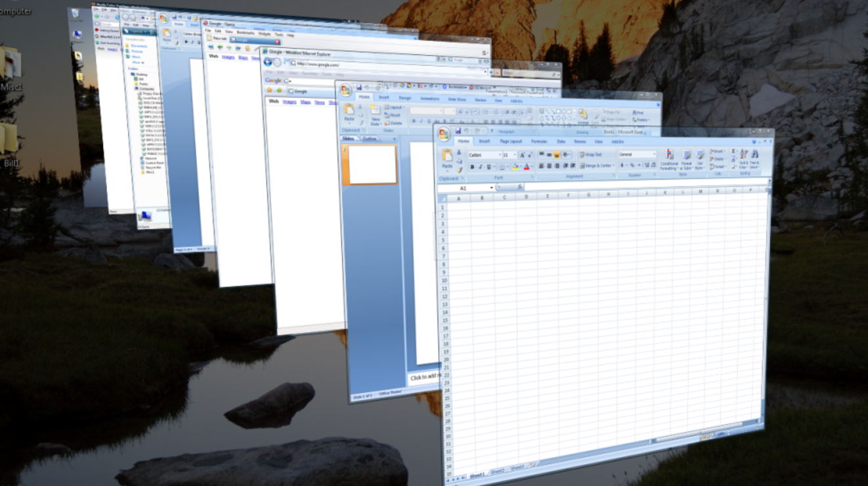
Task: Click the Maps link in the Internet Explorer page
Action: pos(305,102)
